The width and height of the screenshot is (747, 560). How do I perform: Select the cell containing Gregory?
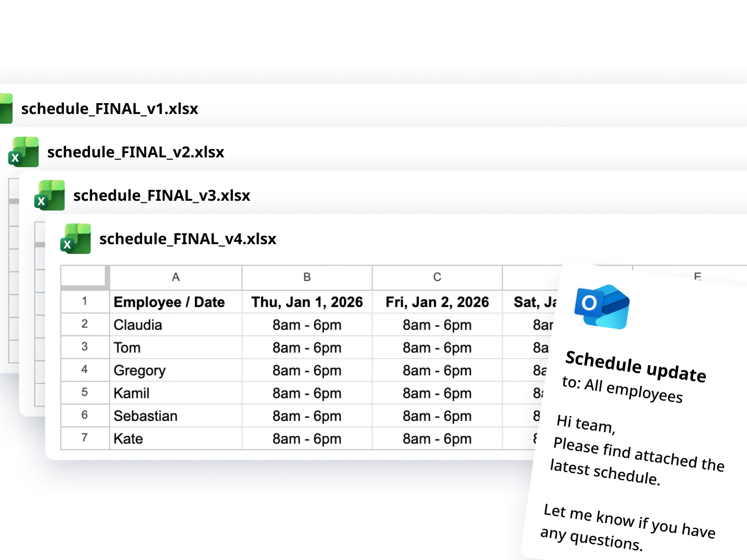point(176,370)
